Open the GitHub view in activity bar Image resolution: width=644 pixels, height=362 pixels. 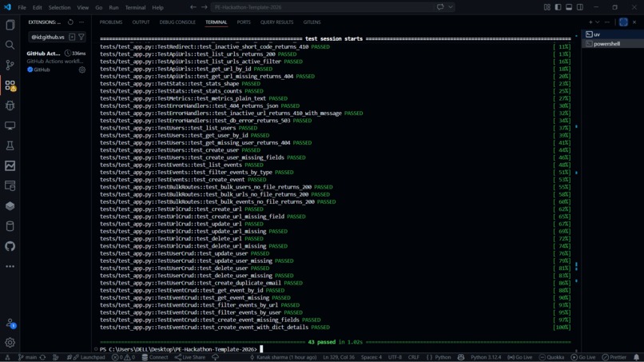(x=10, y=247)
